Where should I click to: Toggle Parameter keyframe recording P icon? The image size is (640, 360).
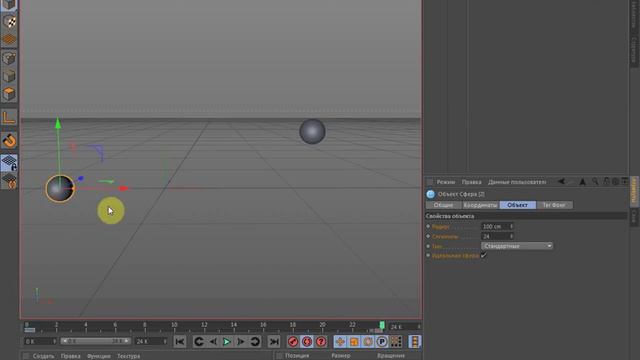pos(382,342)
